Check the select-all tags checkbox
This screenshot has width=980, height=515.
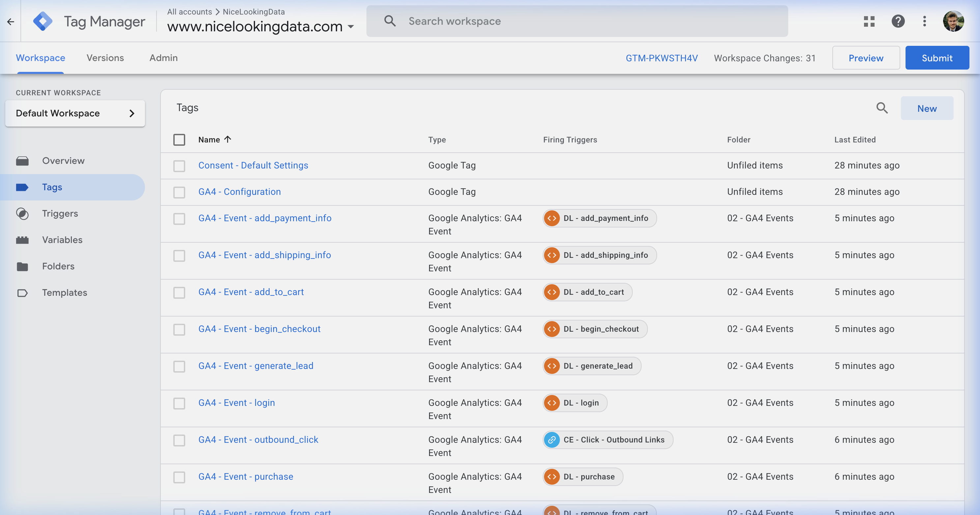179,140
